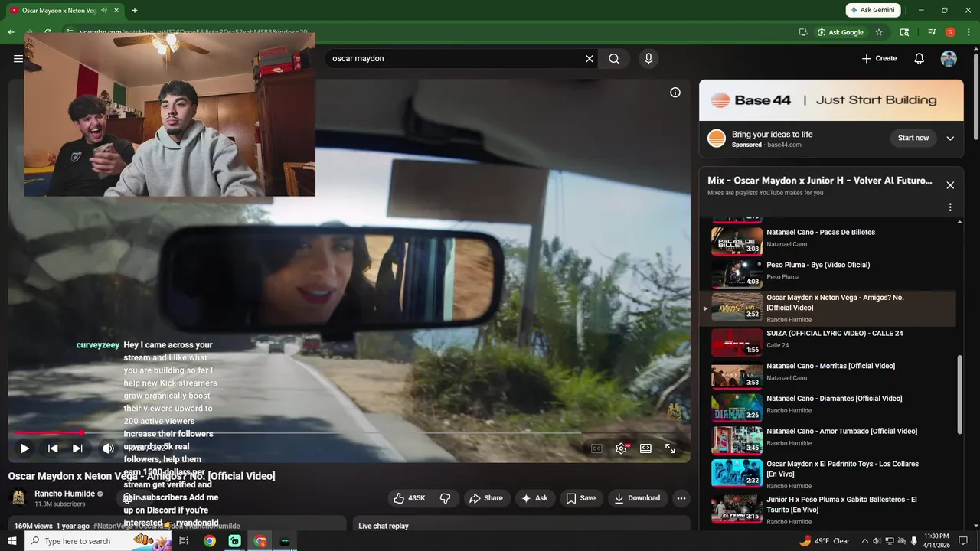Open Chrome profile G avatar
This screenshot has height=551, width=980.
[x=950, y=32]
